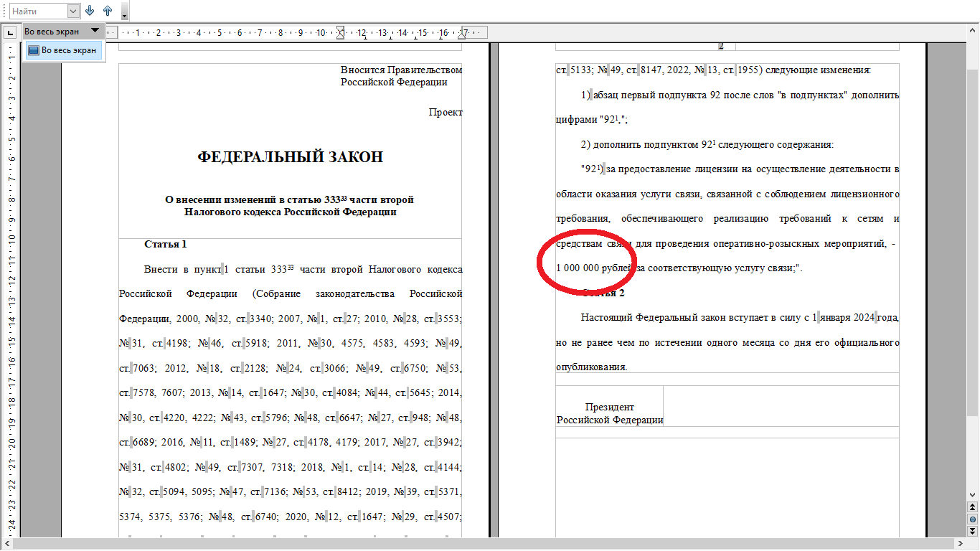Image resolution: width=980 pixels, height=551 pixels.
Task: Open Navigation via the blue circle button
Action: click(x=972, y=519)
